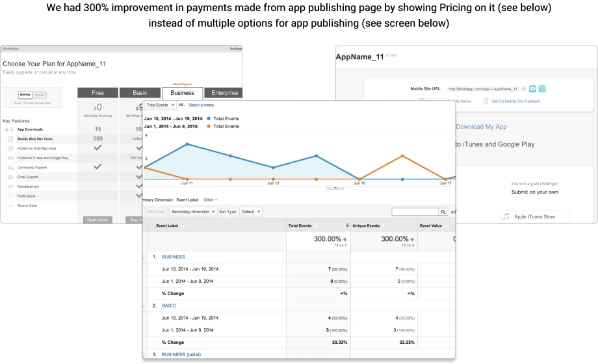Viewport: 598px width, 364px height.
Task: Click the help icon next to Unique Events header
Action: (384, 226)
